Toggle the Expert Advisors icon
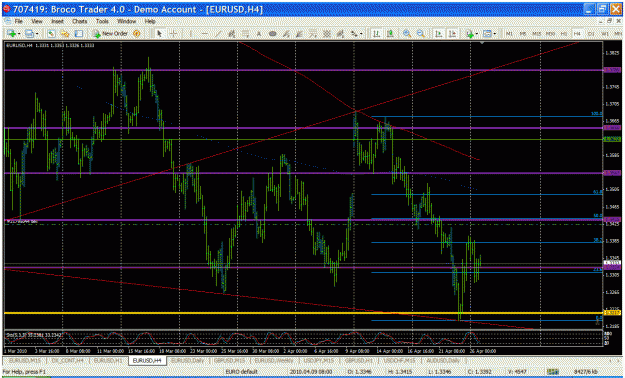 pyautogui.click(x=137, y=34)
